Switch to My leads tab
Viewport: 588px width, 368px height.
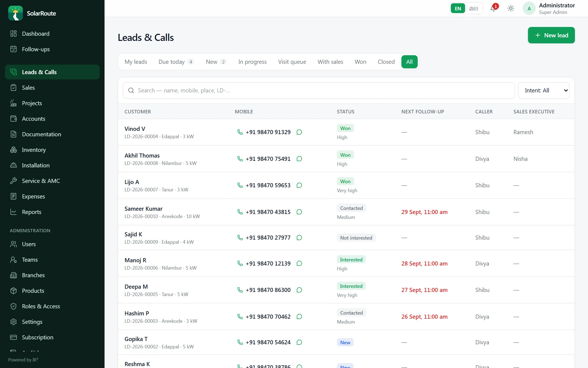(136, 62)
